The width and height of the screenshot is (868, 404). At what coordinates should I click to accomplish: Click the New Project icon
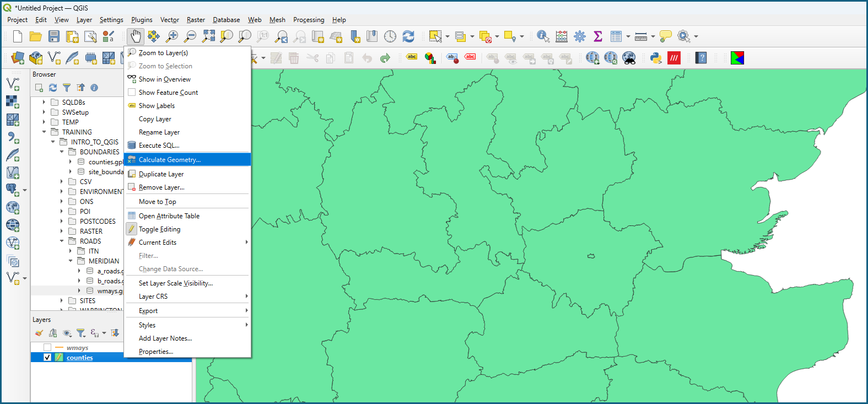18,36
